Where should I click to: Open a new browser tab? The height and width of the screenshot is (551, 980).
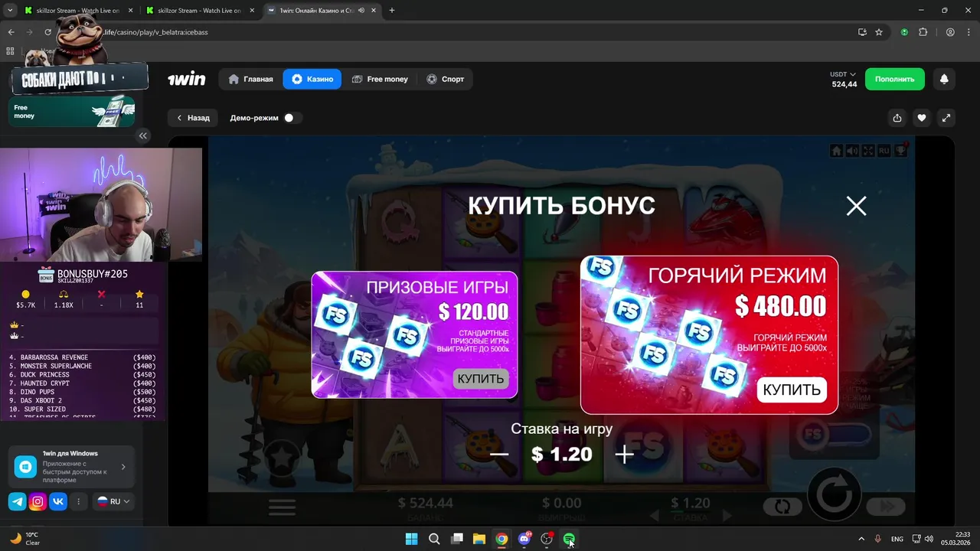(392, 11)
